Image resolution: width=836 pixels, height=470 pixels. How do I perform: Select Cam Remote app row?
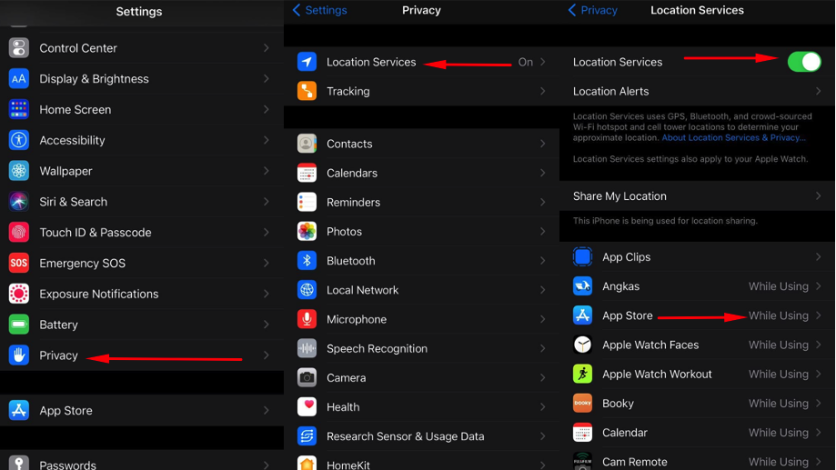697,460
